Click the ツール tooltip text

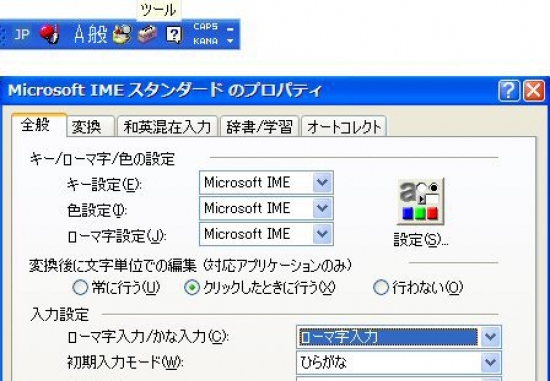(159, 10)
